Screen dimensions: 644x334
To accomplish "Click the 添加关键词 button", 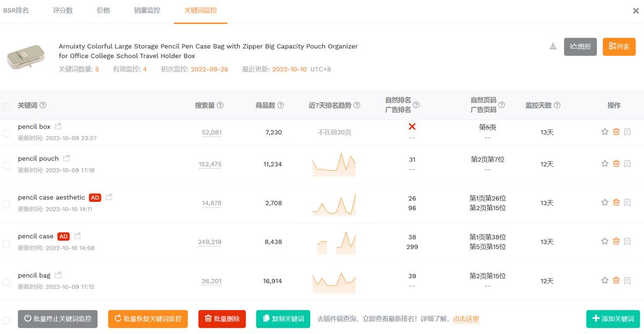I will coord(613,318).
